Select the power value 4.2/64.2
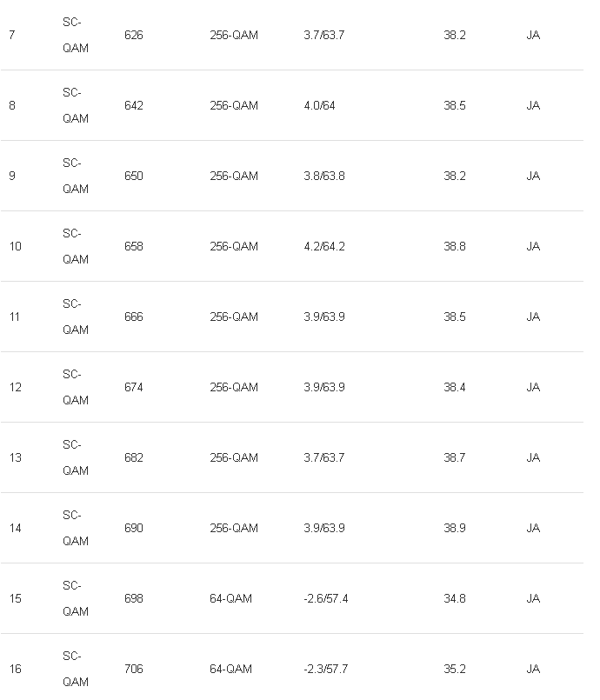 click(323, 247)
